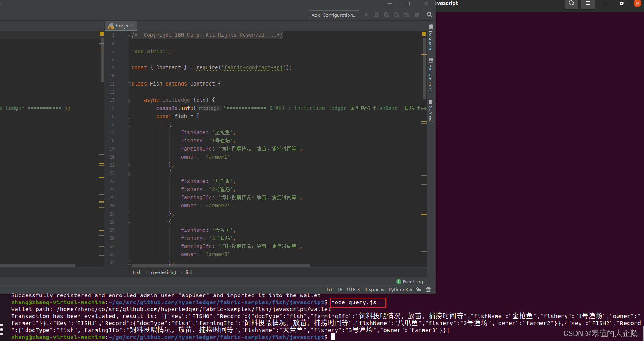644x341 pixels.
Task: Close the fish.js editor tab
Action: pyautogui.click(x=132, y=26)
